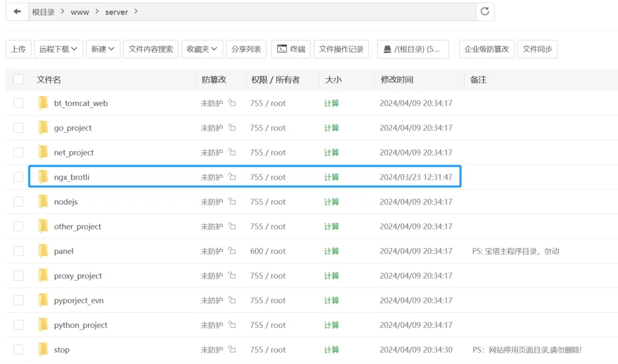Click the lock icon for stop folder
Viewport: 618px width, 364px height.
tap(232, 349)
